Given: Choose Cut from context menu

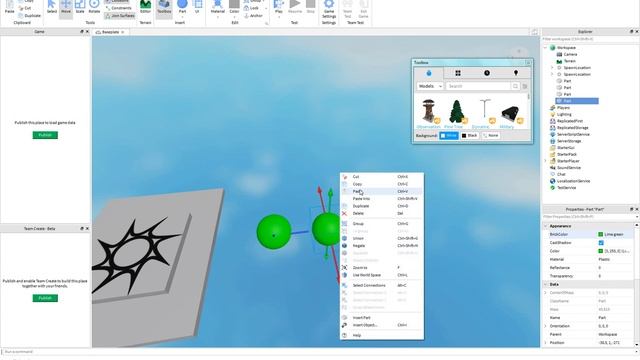Looking at the screenshot, I should (382, 177).
